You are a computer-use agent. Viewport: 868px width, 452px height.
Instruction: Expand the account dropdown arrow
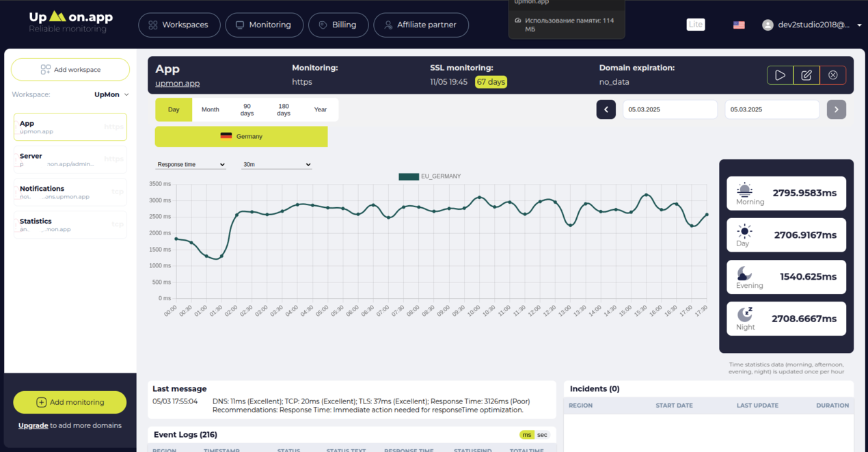click(859, 25)
